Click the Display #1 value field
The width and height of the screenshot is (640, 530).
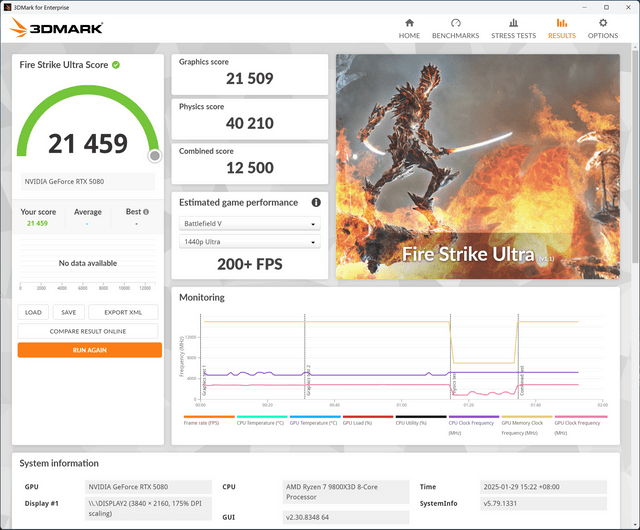tap(148, 508)
